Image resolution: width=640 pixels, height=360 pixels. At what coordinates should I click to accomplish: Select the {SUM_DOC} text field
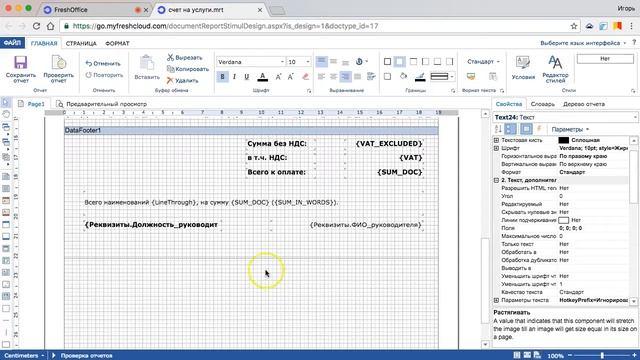[384, 172]
